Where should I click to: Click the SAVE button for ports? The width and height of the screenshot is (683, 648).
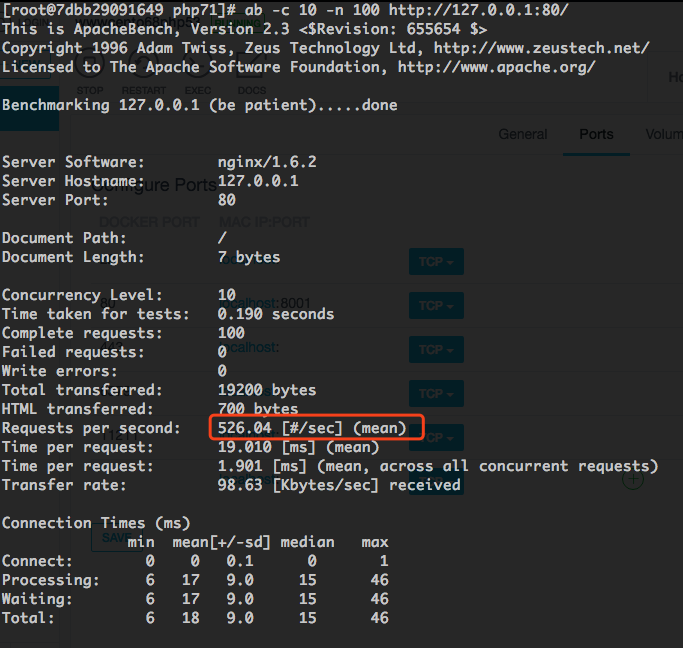click(112, 538)
